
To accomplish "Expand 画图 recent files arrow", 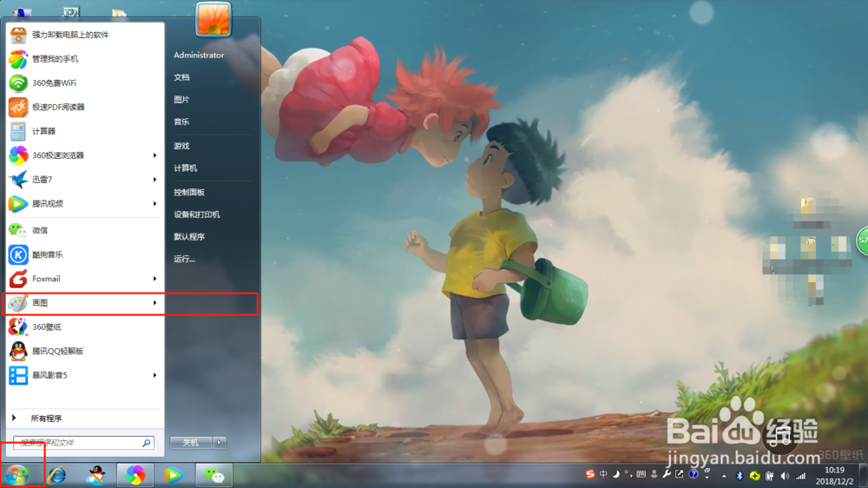I will [155, 303].
